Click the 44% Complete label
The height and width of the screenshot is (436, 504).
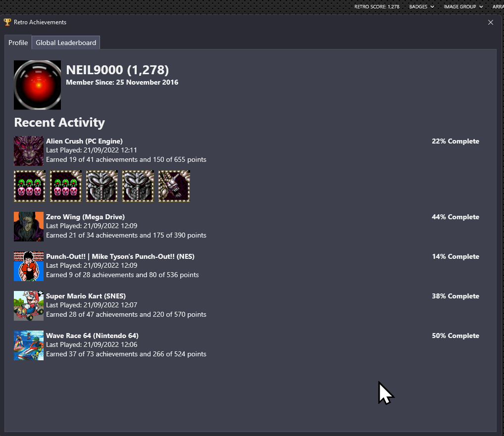coord(455,217)
